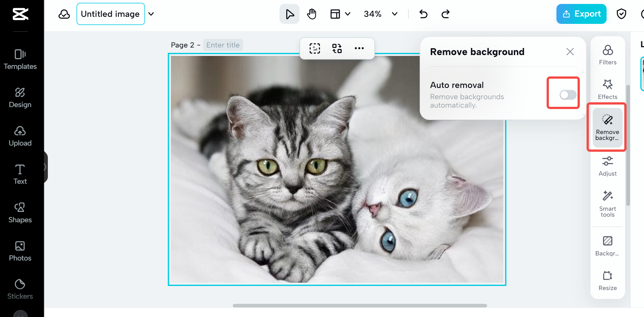Select the Hand pan tool

tap(311, 13)
